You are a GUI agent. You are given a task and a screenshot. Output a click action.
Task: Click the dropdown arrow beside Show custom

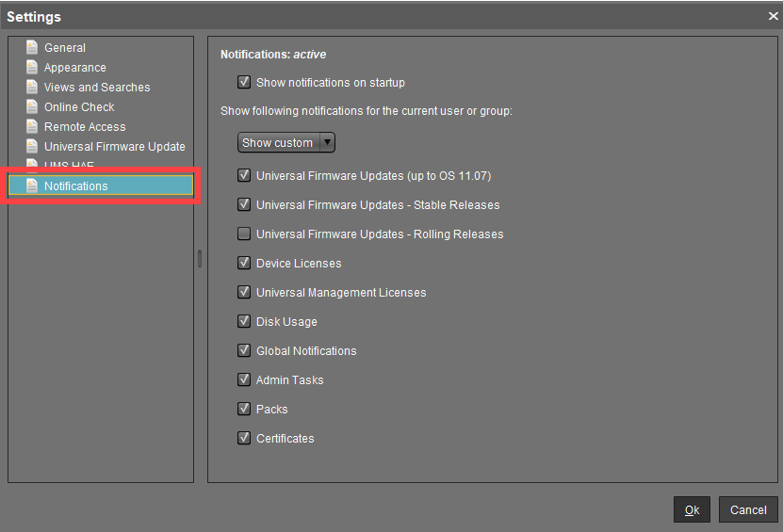pyautogui.click(x=327, y=142)
